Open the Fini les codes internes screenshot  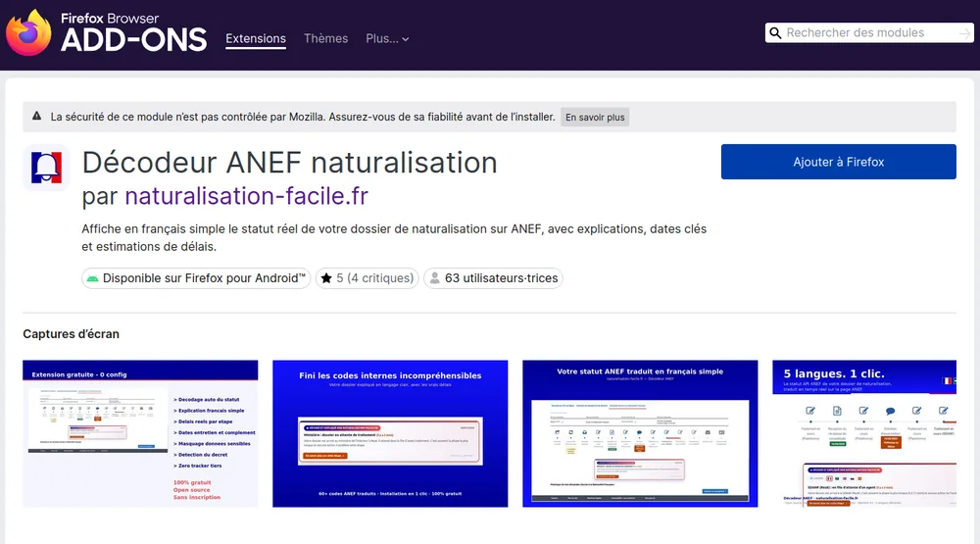tap(390, 433)
